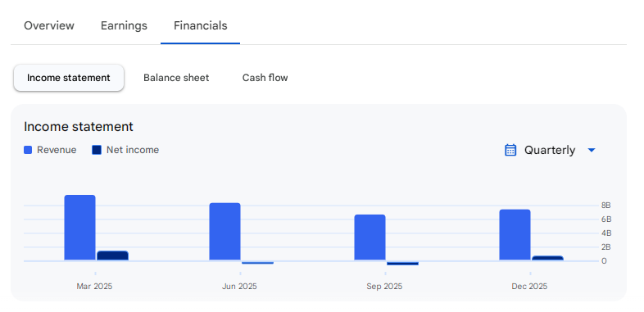Switch to the Earnings tab
The image size is (644, 312).
click(x=124, y=25)
